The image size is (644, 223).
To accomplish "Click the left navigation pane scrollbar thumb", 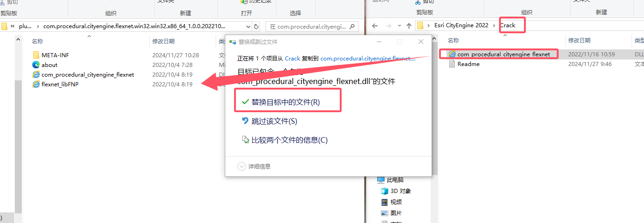I will pos(18,147).
